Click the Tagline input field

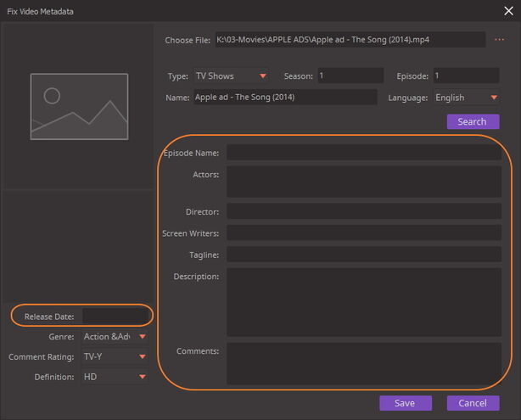coord(364,255)
